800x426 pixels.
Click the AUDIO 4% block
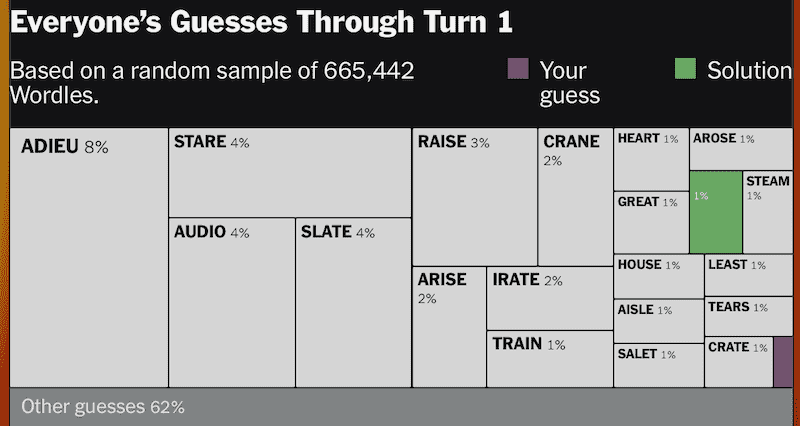tap(232, 303)
